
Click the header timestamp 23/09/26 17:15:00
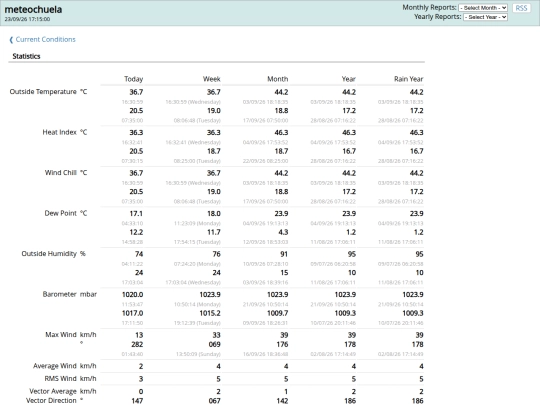27,19
